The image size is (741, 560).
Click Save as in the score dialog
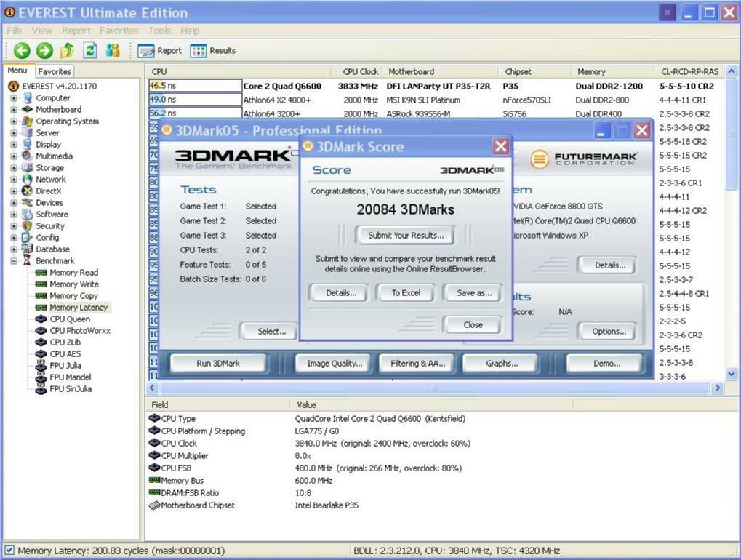(x=473, y=293)
